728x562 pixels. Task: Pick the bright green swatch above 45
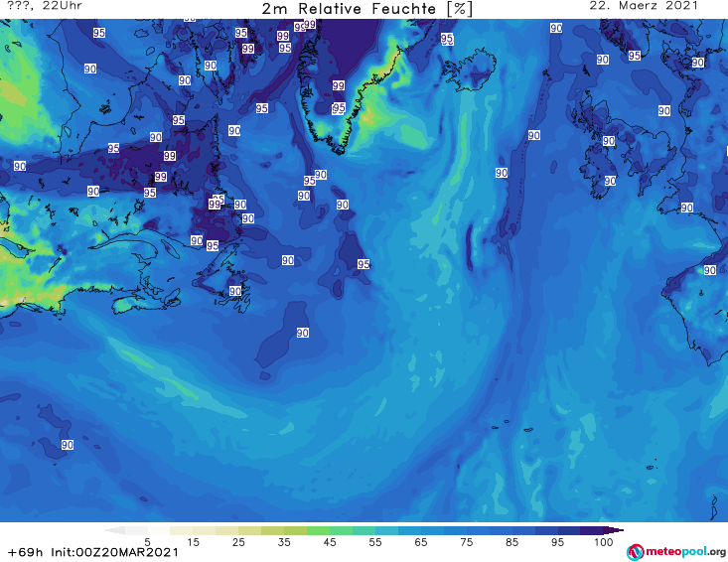(318, 530)
